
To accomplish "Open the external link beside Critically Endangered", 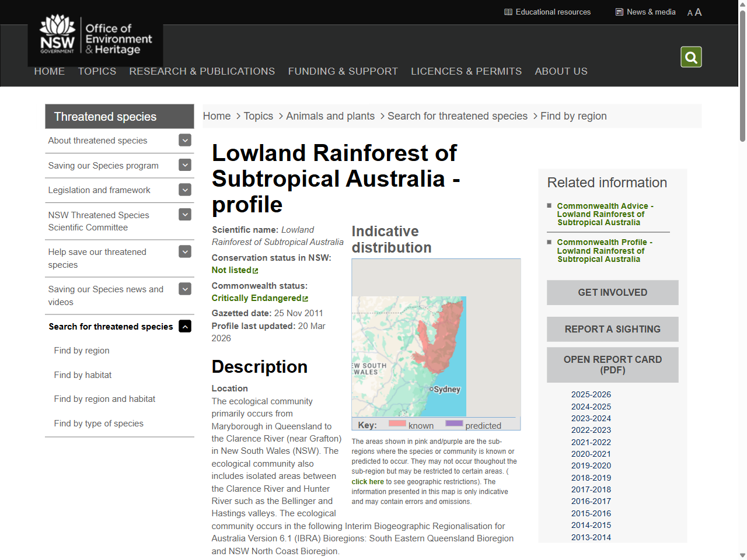I will tap(305, 297).
